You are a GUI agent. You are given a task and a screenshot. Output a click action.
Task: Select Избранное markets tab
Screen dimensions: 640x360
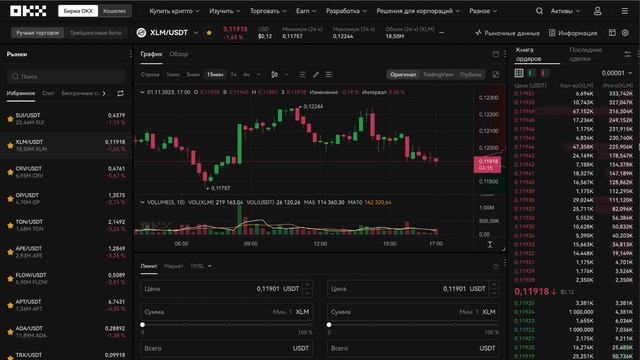tap(21, 93)
